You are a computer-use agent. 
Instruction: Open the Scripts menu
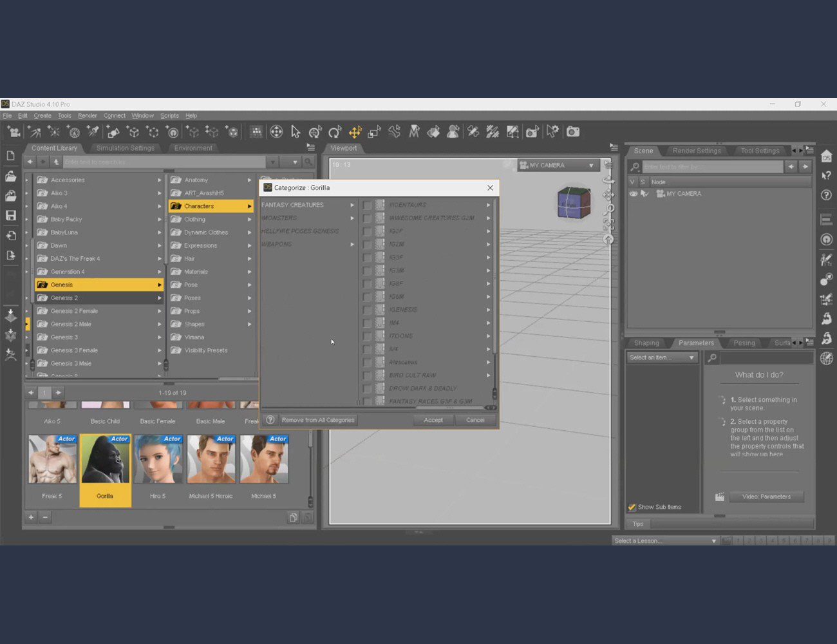tap(169, 116)
